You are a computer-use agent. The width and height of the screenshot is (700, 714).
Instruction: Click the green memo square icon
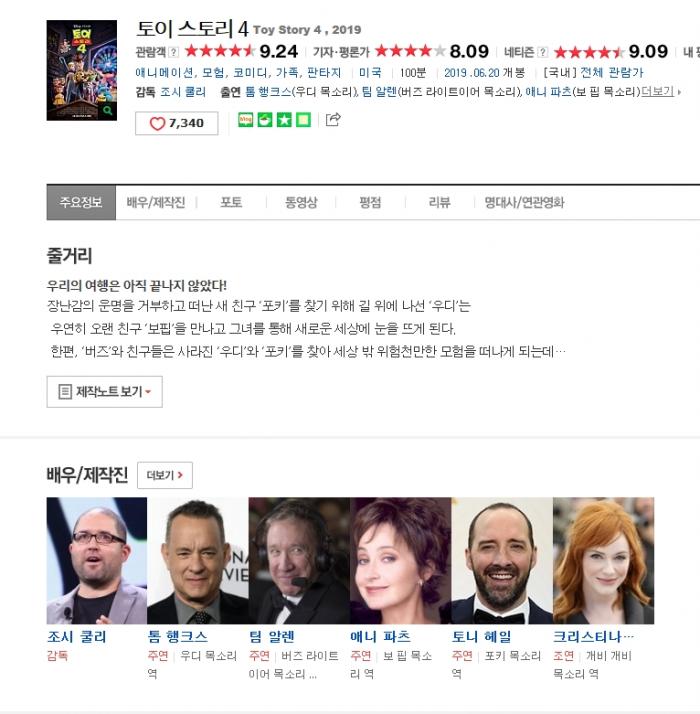(303, 120)
